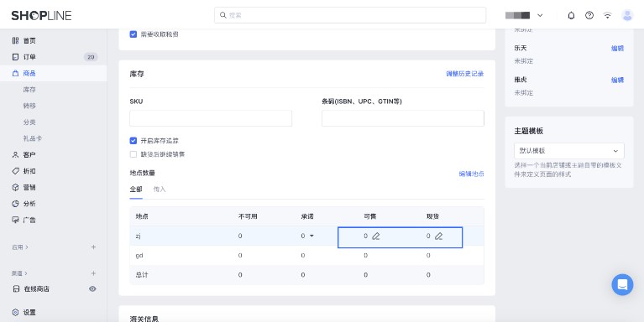Click 编辑 next to 雅虎

[617, 80]
